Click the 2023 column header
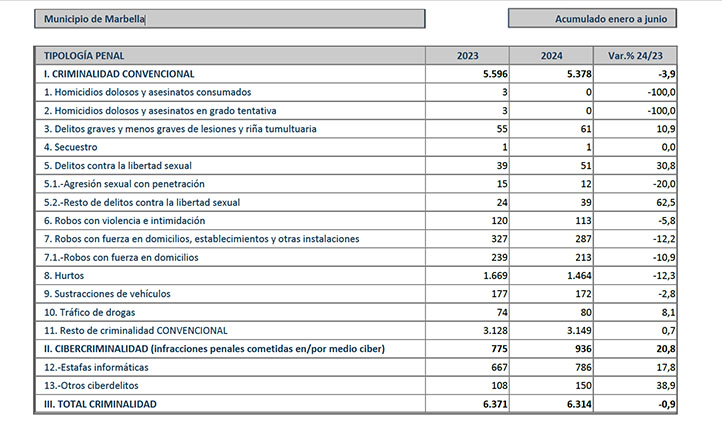This screenshot has height=422, width=722. (x=467, y=56)
